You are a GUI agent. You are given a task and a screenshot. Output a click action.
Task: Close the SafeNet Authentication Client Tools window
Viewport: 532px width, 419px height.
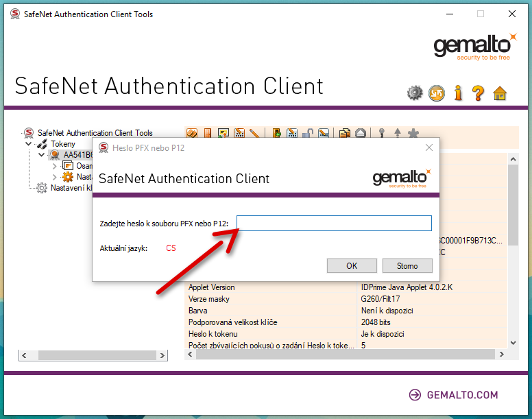(x=512, y=14)
